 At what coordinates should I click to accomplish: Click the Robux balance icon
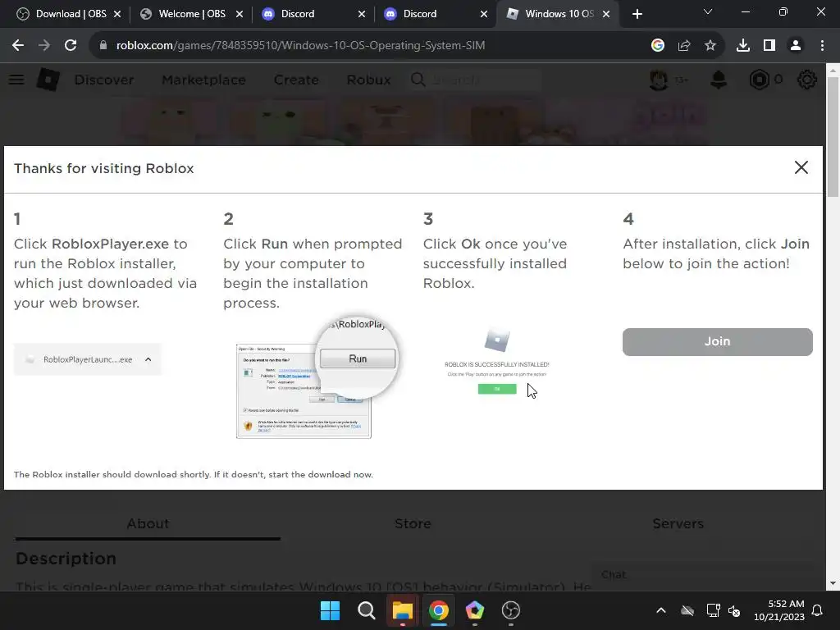point(759,80)
